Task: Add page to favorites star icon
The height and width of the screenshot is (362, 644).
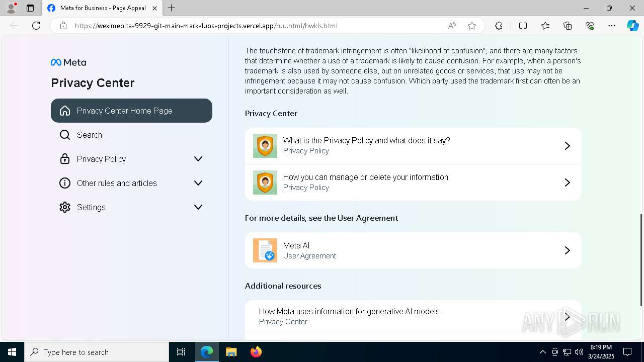Action: [472, 26]
